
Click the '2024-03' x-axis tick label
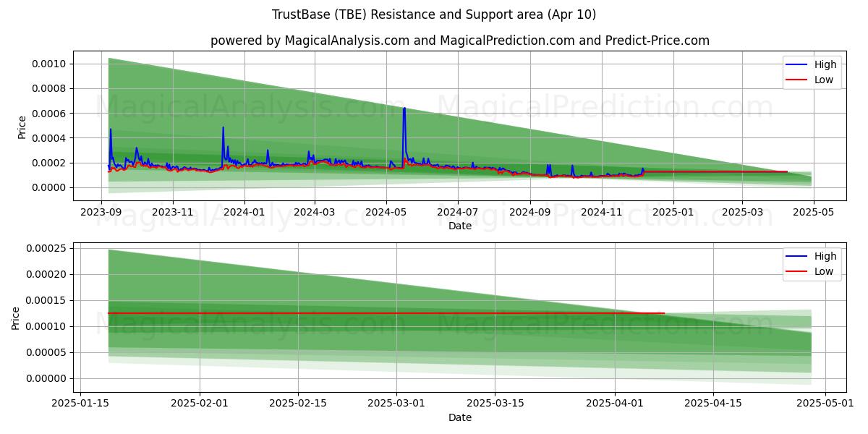pyautogui.click(x=315, y=212)
